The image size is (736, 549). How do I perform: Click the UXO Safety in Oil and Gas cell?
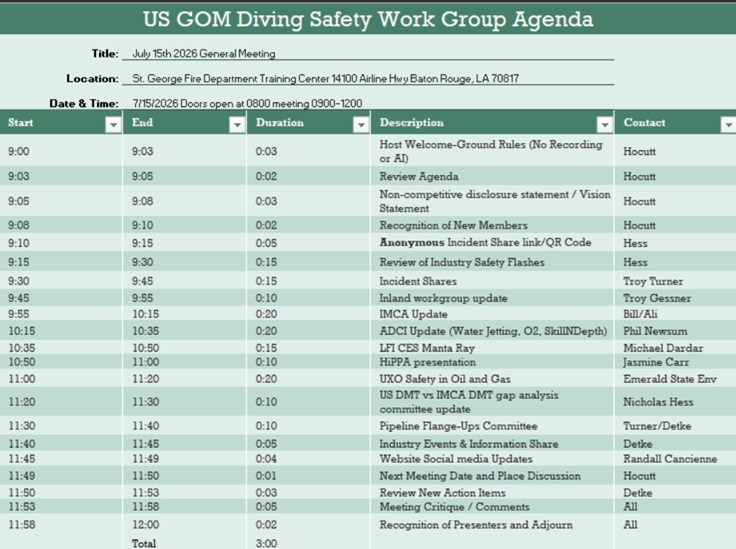[x=492, y=379]
